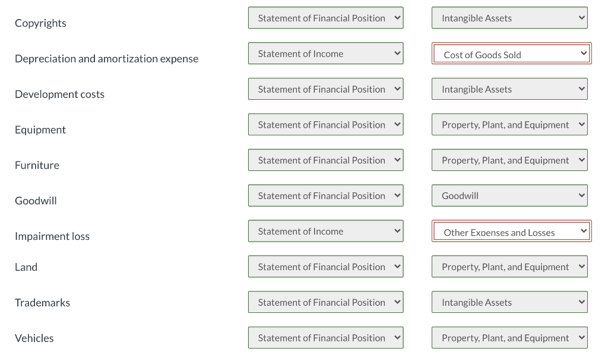The height and width of the screenshot is (364, 608).
Task: Click the red-outlined Cost of Goods Sold dropdown
Action: coord(511,54)
